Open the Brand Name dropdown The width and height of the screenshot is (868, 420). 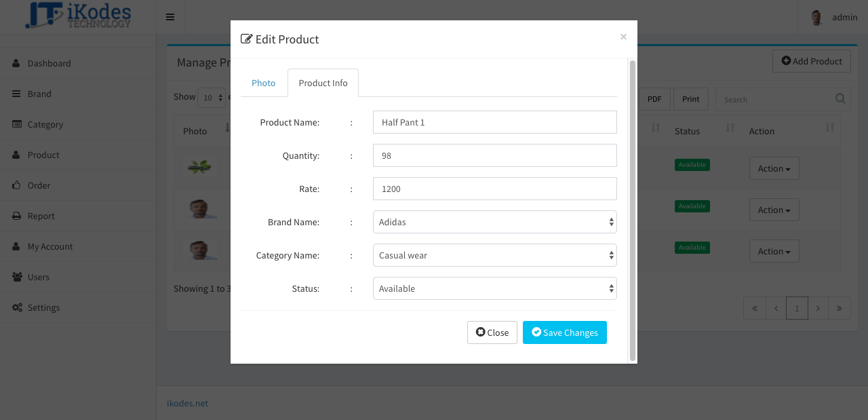click(x=495, y=222)
